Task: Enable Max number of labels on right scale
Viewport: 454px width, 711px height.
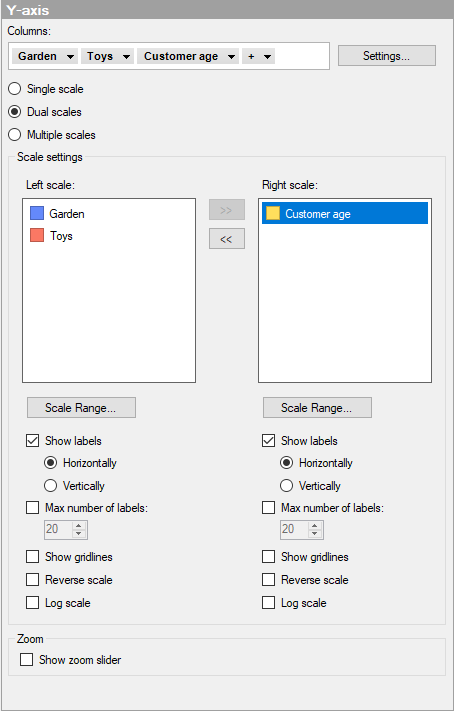Action: coord(268,508)
